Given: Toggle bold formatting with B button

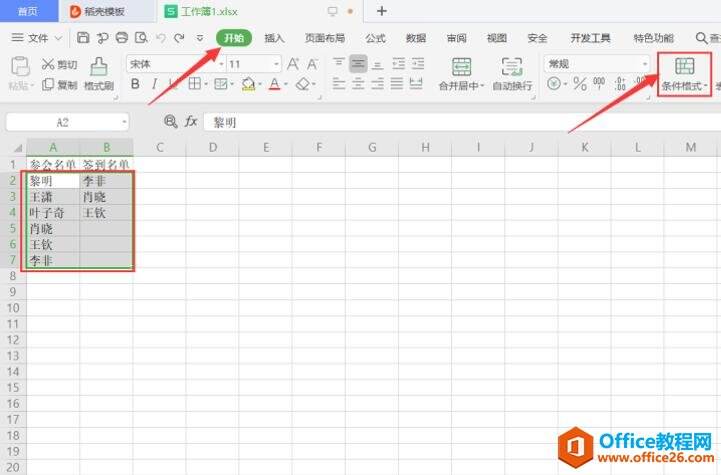Looking at the screenshot, I should coord(133,85).
